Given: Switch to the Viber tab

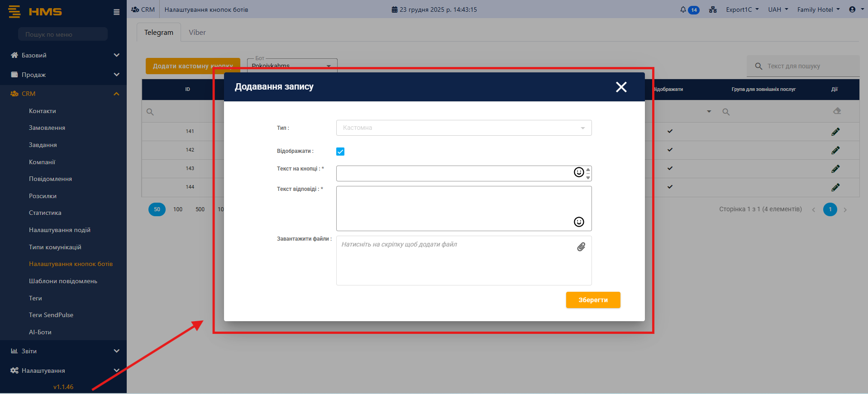Looking at the screenshot, I should (x=197, y=33).
